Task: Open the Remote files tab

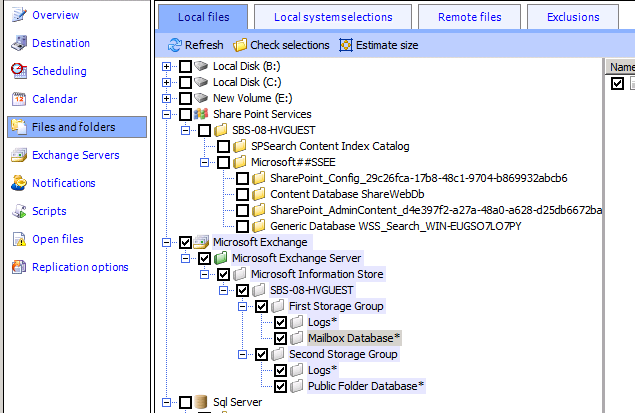Action: pyautogui.click(x=469, y=17)
